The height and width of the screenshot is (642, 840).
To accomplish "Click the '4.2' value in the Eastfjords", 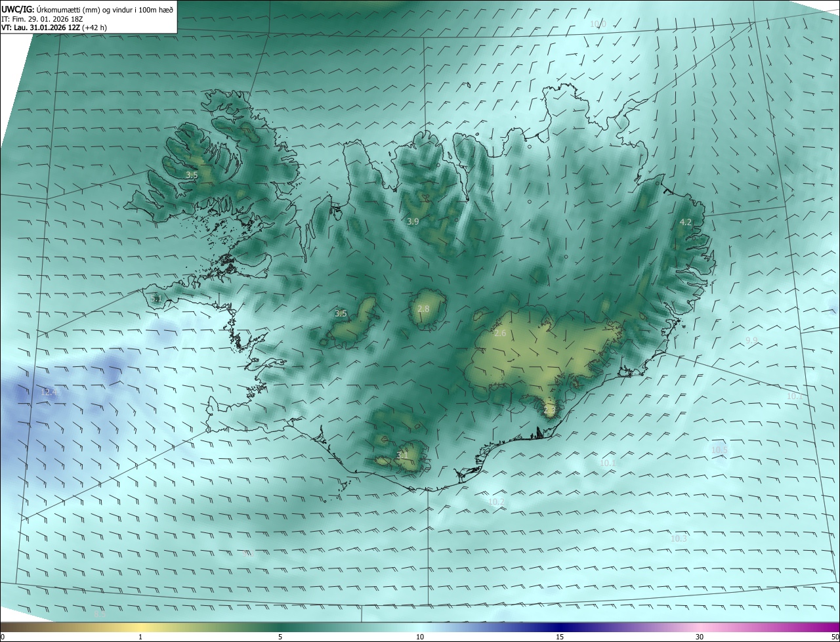I will pyautogui.click(x=685, y=223).
